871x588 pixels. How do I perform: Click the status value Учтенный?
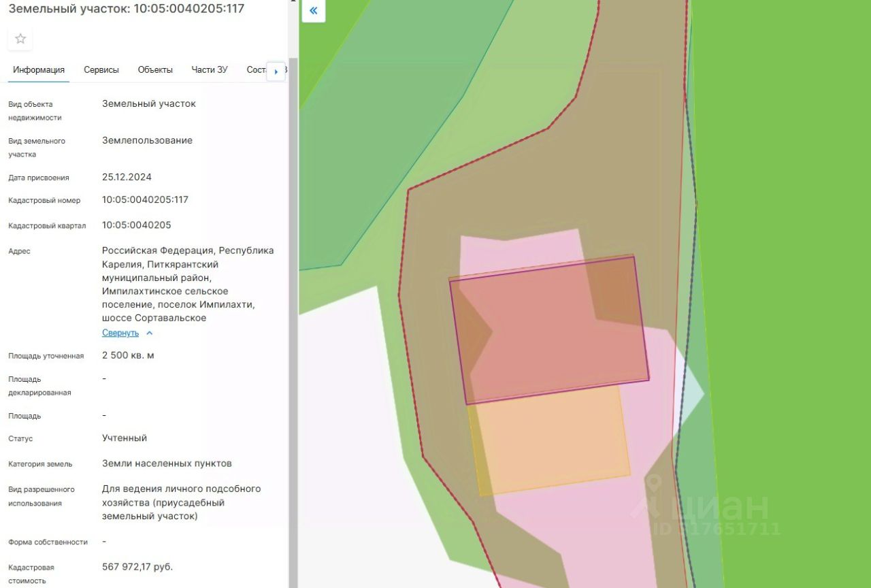125,438
